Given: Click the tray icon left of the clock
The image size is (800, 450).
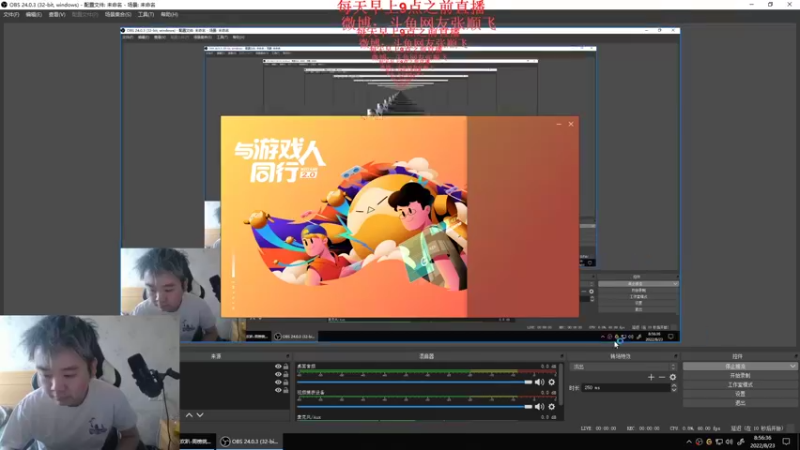Looking at the screenshot, I should (741, 442).
